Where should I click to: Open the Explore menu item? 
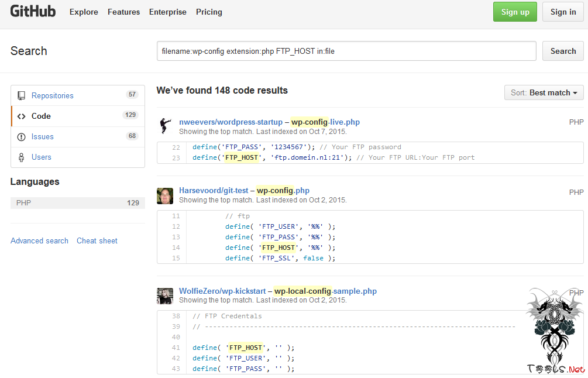pos(84,12)
